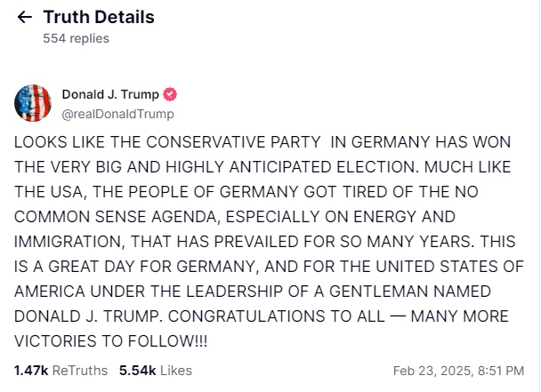The height and width of the screenshot is (392, 541).
Task: Open the "554 replies" link
Action: pyautogui.click(x=76, y=39)
